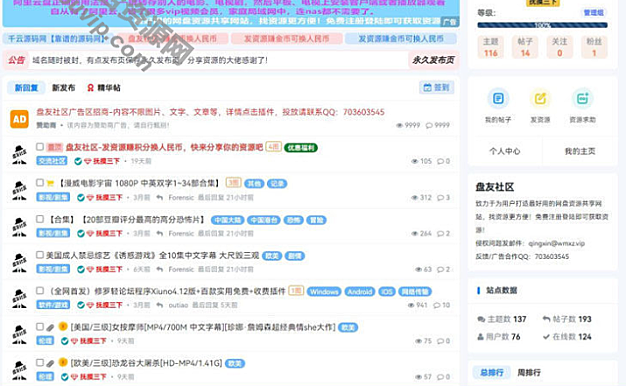
Task: Click the 优惠福利 green tag
Action: point(301,148)
